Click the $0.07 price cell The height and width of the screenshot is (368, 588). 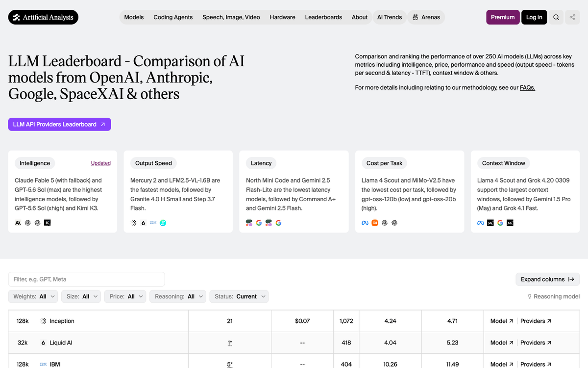tap(302, 321)
